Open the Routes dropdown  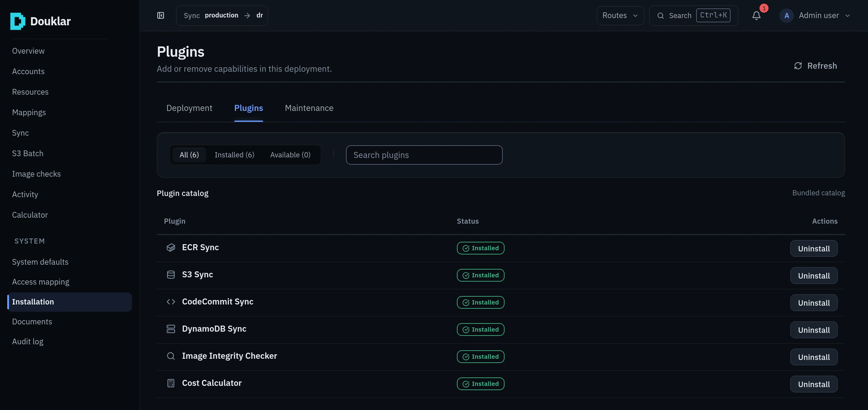click(620, 15)
